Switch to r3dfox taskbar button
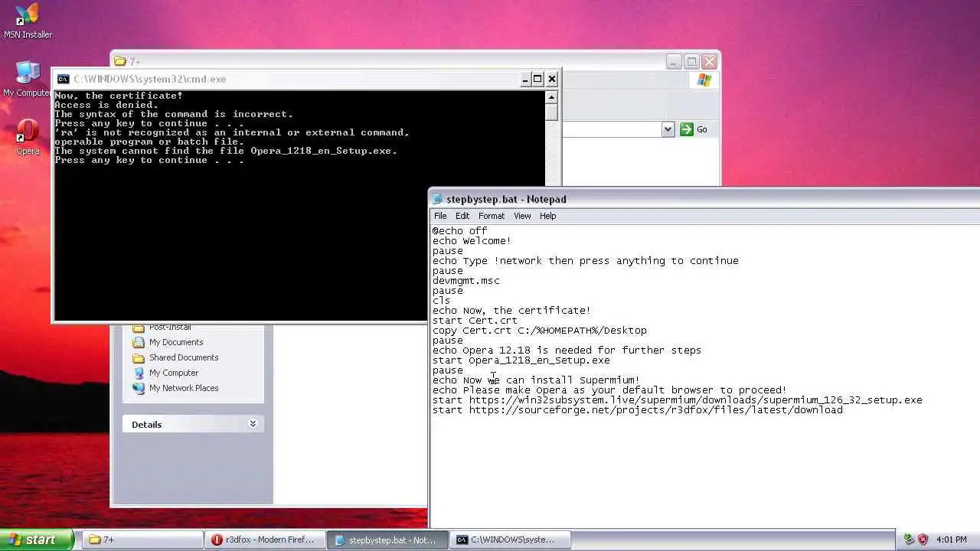The width and height of the screenshot is (980, 551). tap(265, 540)
